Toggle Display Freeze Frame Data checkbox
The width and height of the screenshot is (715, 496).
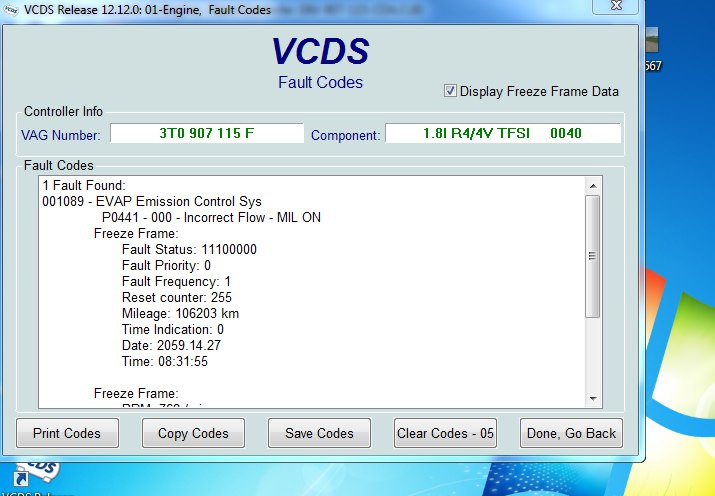[450, 91]
